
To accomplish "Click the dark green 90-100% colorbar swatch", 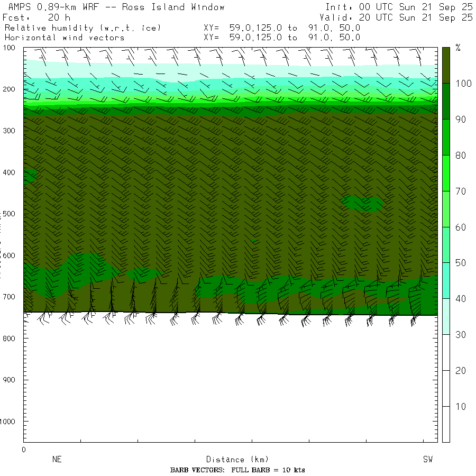I will tap(446, 102).
